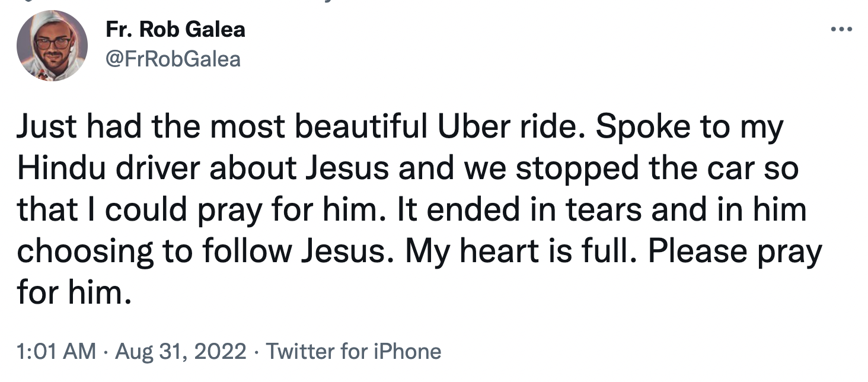Click the word "ended" in the tweet
868x382 pixels.
tap(461, 211)
